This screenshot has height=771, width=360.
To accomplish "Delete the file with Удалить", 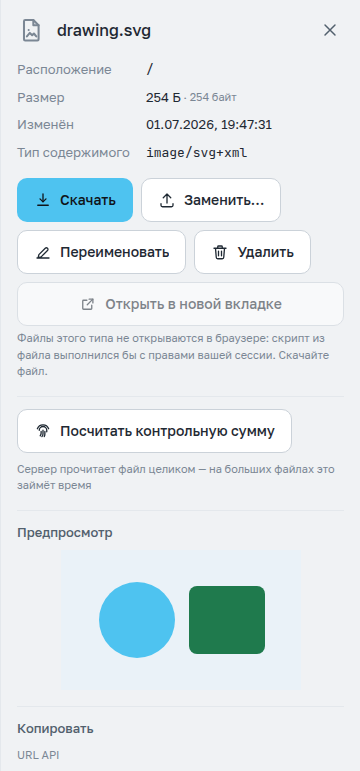I will (252, 252).
